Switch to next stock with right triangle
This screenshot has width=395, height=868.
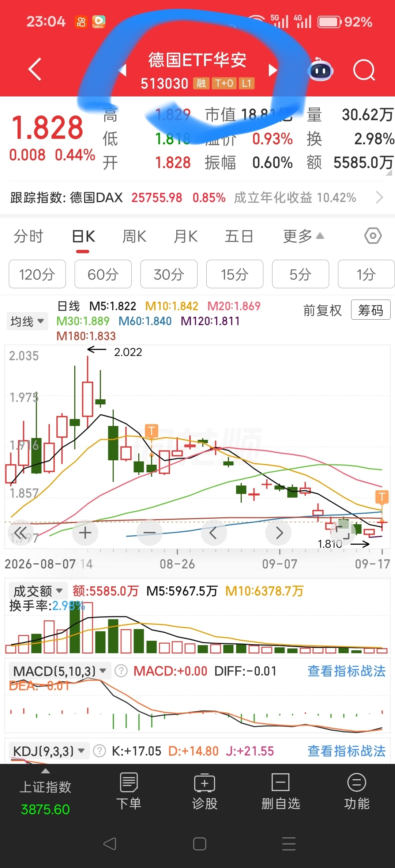[x=272, y=70]
